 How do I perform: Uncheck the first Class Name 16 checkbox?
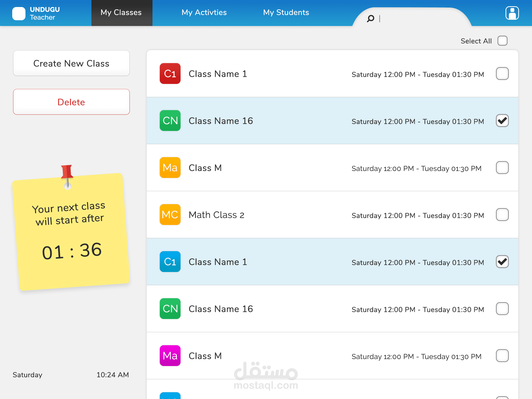[502, 121]
